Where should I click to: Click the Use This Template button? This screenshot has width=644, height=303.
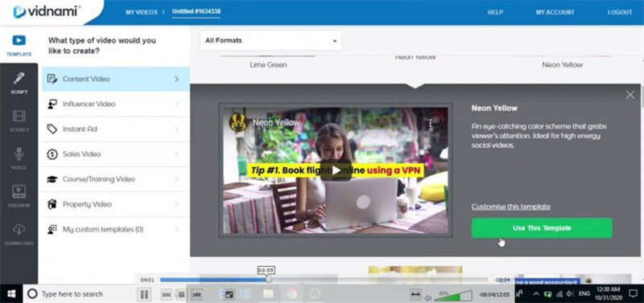(542, 228)
